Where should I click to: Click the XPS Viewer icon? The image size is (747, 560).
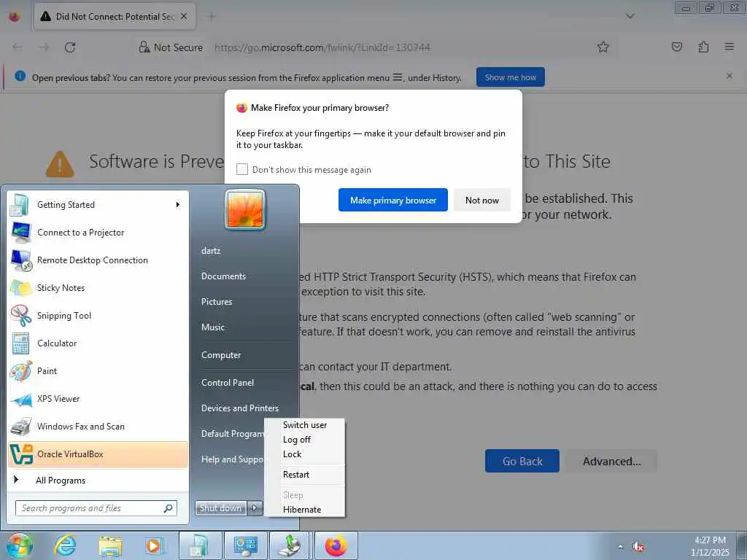click(x=20, y=399)
